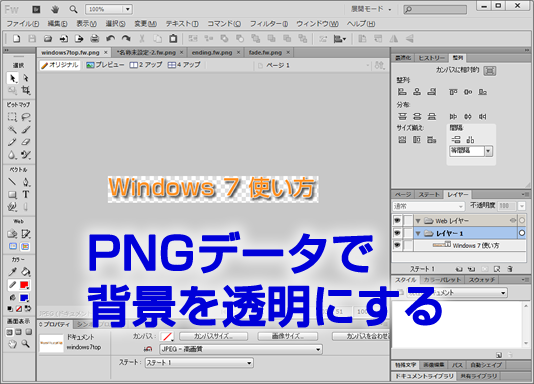
Task: Select the Slice tool
Action: tap(26, 234)
